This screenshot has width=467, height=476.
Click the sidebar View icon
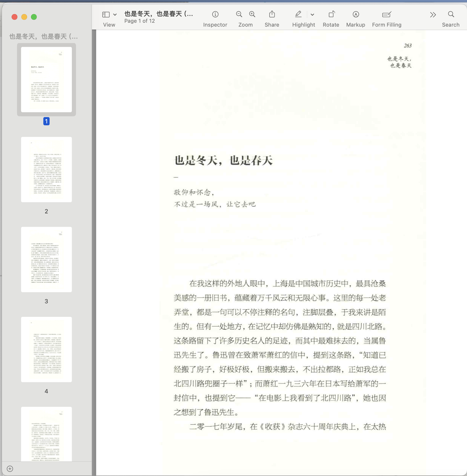click(106, 15)
